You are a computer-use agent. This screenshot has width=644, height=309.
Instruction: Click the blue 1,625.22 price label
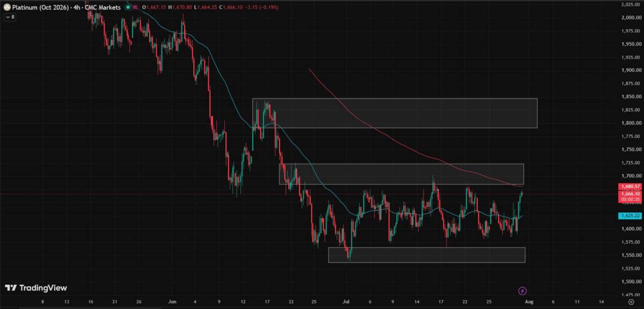[630, 215]
